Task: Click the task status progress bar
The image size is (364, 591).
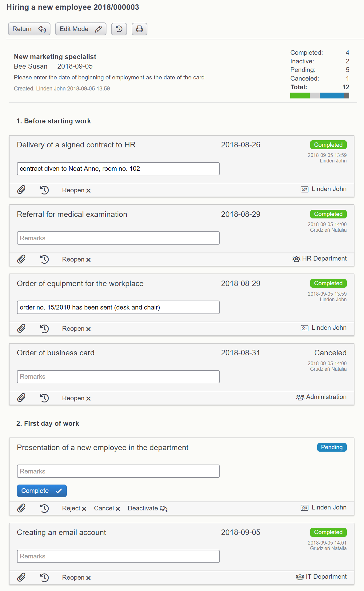Action: 319,96
